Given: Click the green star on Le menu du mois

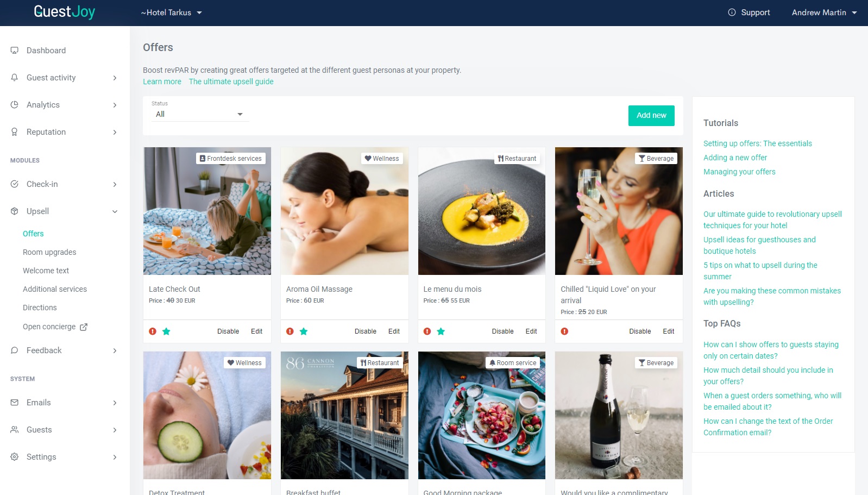Looking at the screenshot, I should click(x=441, y=331).
